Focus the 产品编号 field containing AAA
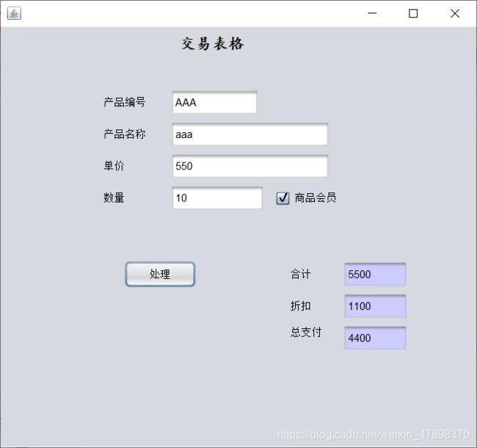The image size is (477, 448). tap(214, 103)
